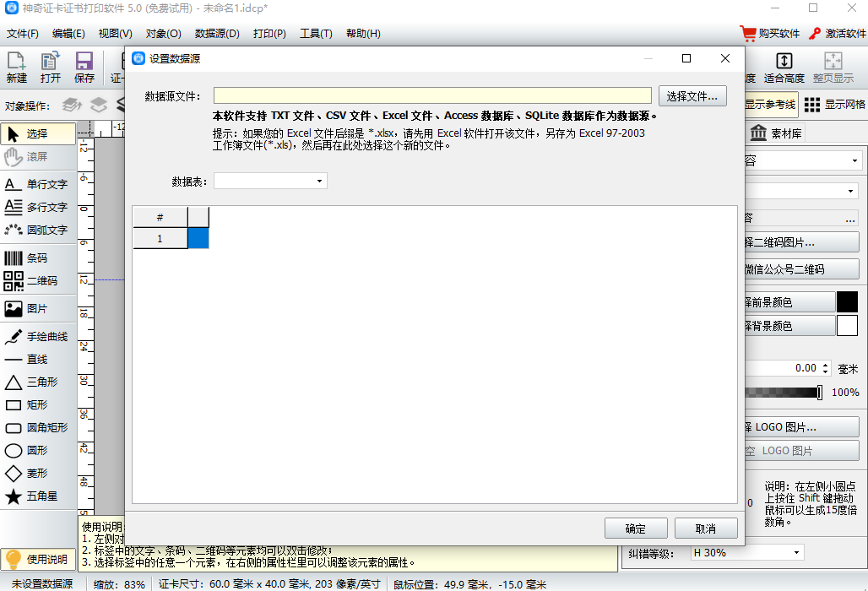The width and height of the screenshot is (868, 591).
Task: Select the five-pointed star (五角星) tool
Action: [38, 496]
